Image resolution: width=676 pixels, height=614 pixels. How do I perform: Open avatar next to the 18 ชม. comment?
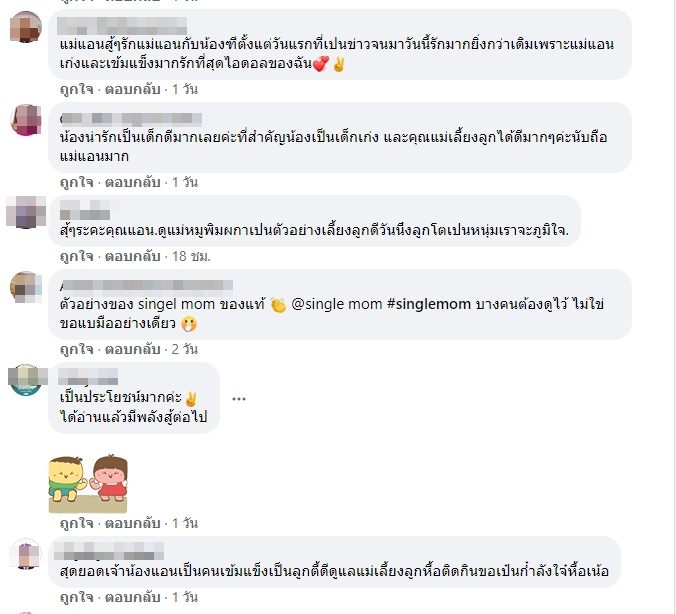coord(25,212)
